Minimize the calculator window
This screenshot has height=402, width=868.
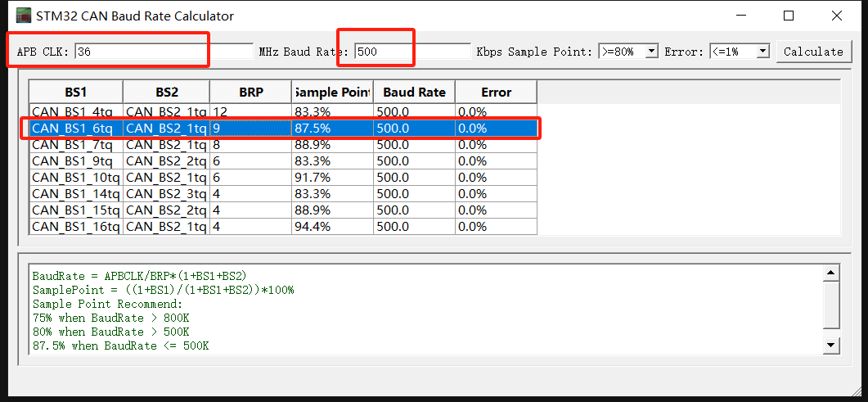point(740,16)
